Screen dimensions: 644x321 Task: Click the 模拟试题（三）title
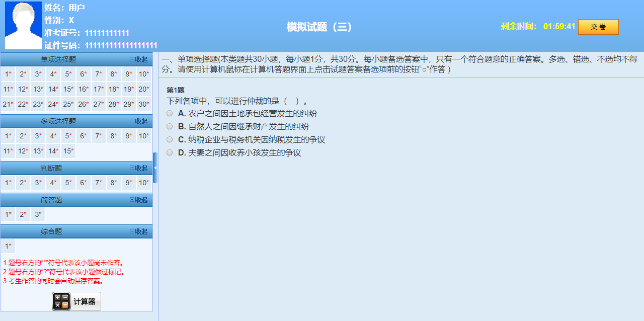tap(319, 27)
